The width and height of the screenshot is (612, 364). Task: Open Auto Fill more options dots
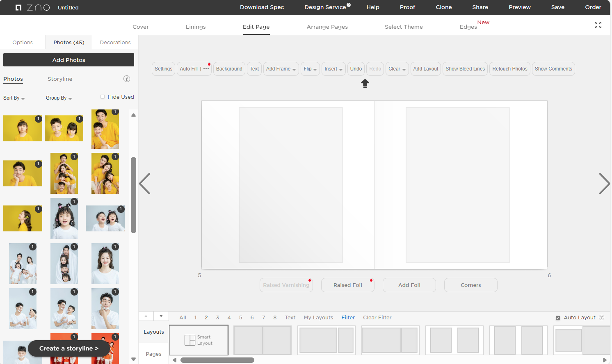pyautogui.click(x=206, y=69)
